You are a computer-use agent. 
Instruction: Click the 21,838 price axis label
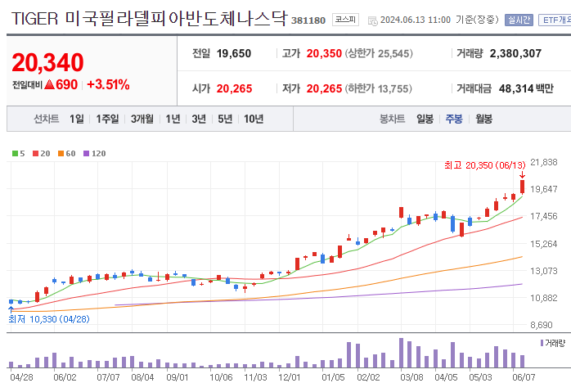click(x=544, y=162)
